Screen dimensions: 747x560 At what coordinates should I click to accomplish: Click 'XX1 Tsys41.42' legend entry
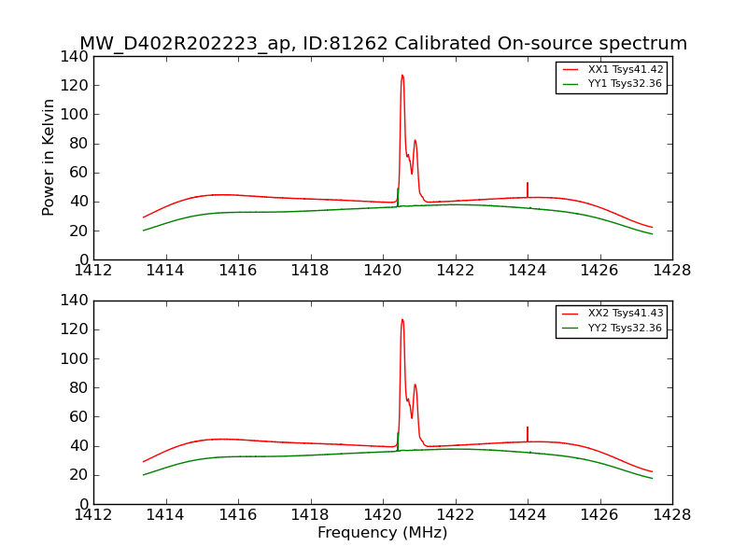click(x=626, y=69)
